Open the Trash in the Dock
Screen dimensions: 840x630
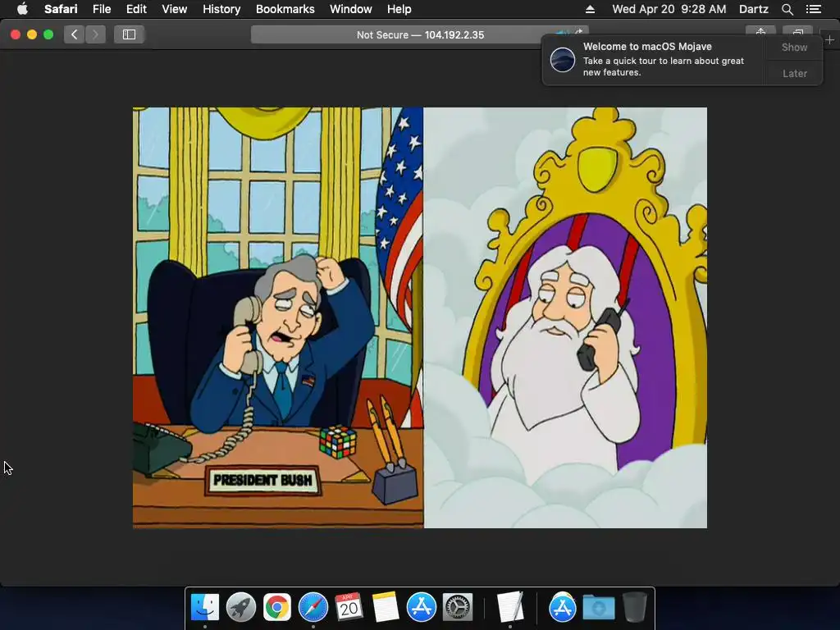pos(634,607)
